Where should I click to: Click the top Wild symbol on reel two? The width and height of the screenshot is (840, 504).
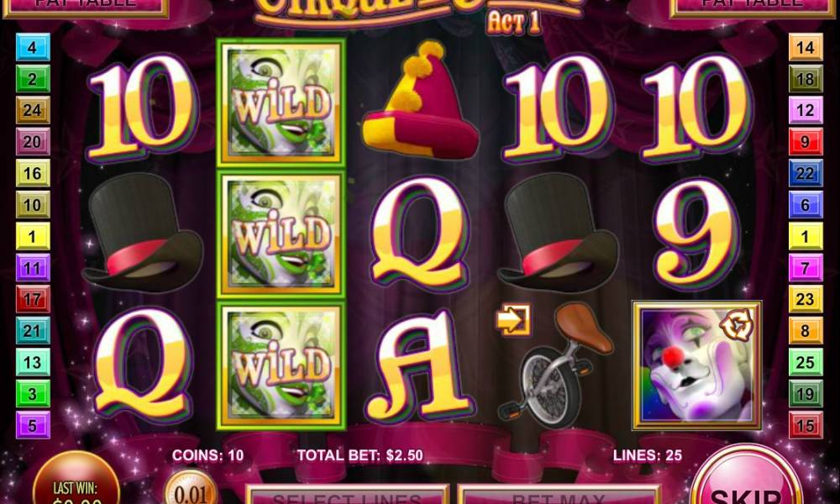pos(281,102)
